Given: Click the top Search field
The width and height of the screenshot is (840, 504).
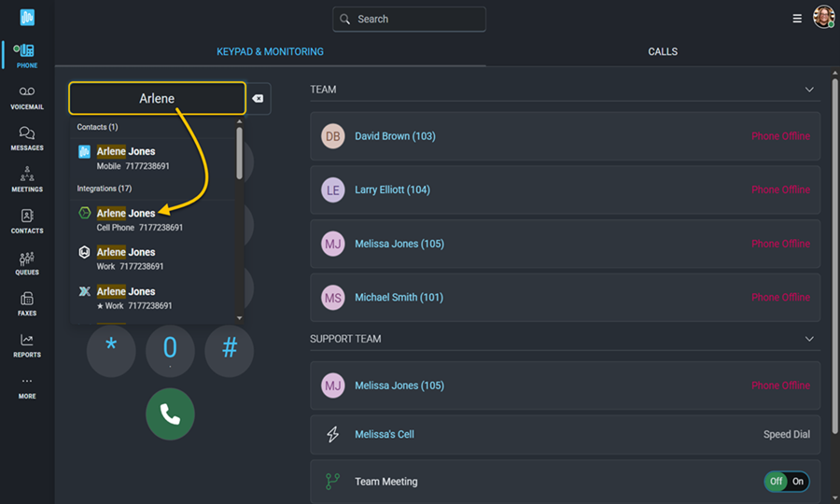Looking at the screenshot, I should pos(409,19).
